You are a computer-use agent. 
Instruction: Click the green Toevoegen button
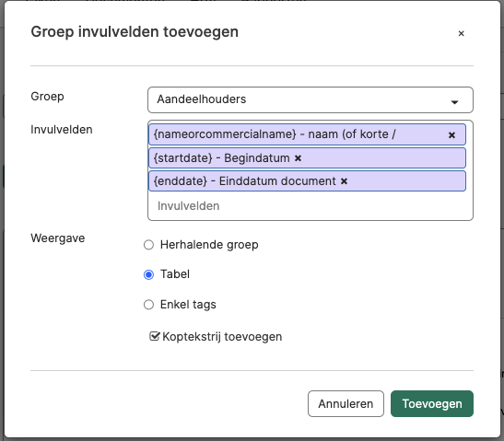[x=432, y=404]
